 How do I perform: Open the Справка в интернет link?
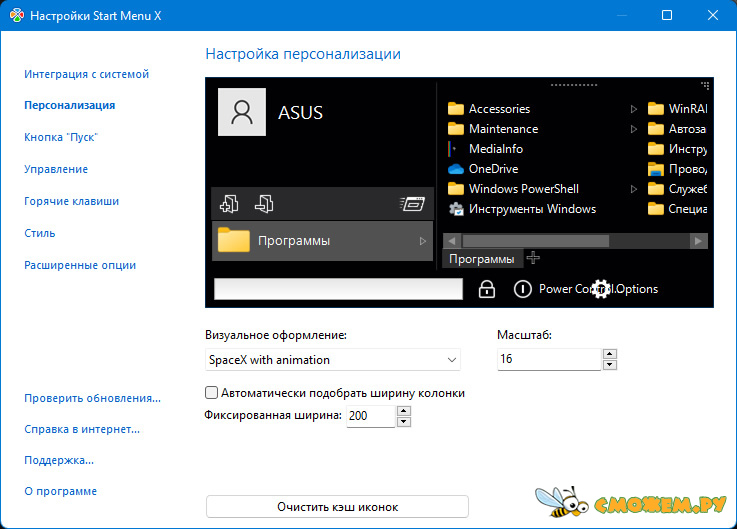pyautogui.click(x=82, y=429)
